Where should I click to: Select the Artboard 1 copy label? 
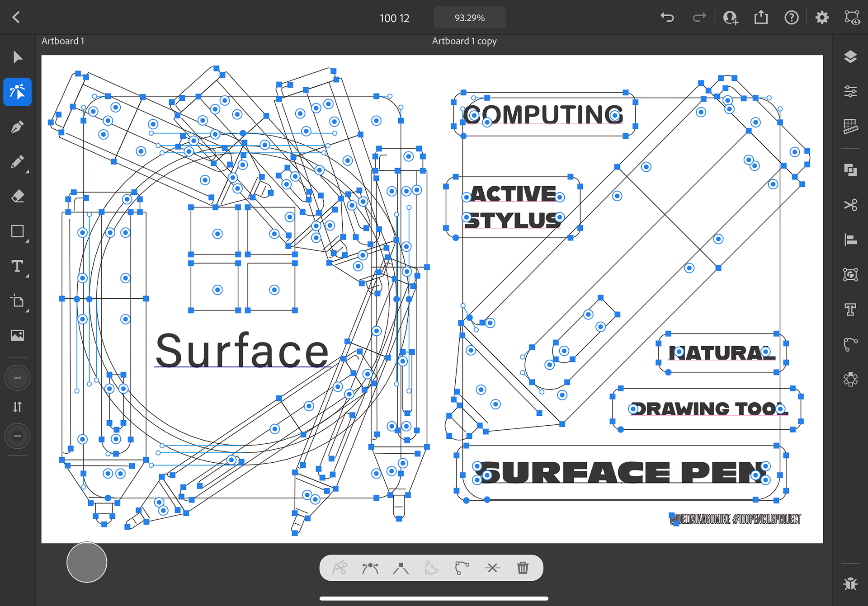(x=464, y=41)
